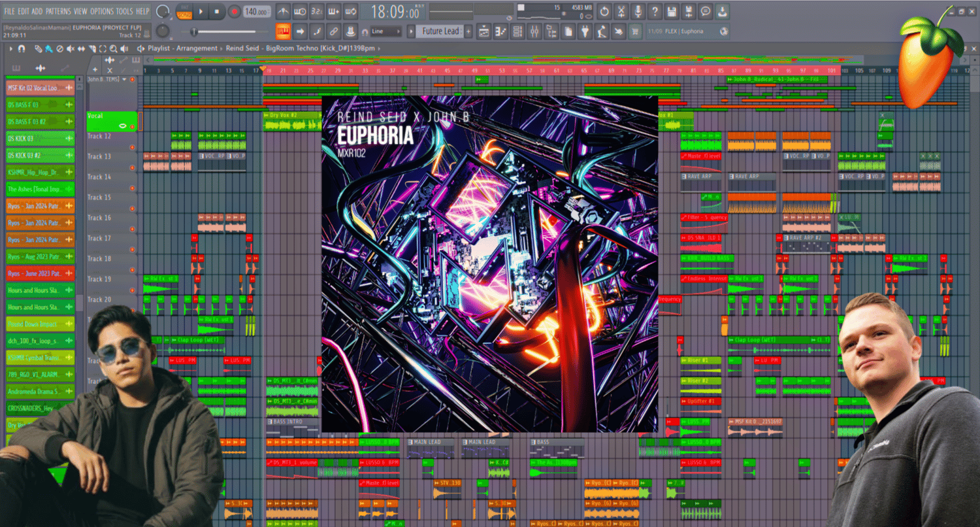Select the MSF Kit 02 Vocal Loop clip
This screenshot has width=980, height=527.
(41, 88)
